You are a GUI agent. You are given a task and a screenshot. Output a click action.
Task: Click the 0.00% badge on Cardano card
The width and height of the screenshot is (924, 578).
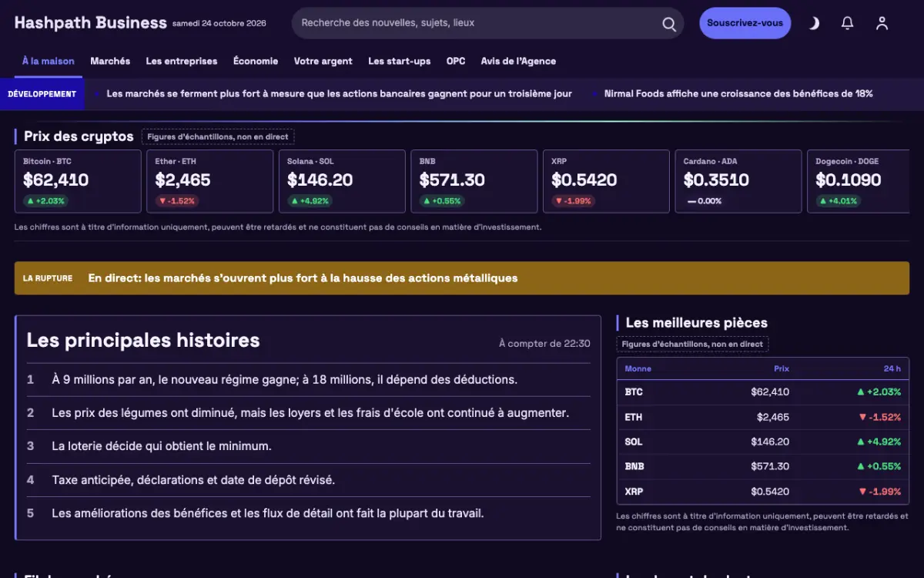tap(705, 200)
